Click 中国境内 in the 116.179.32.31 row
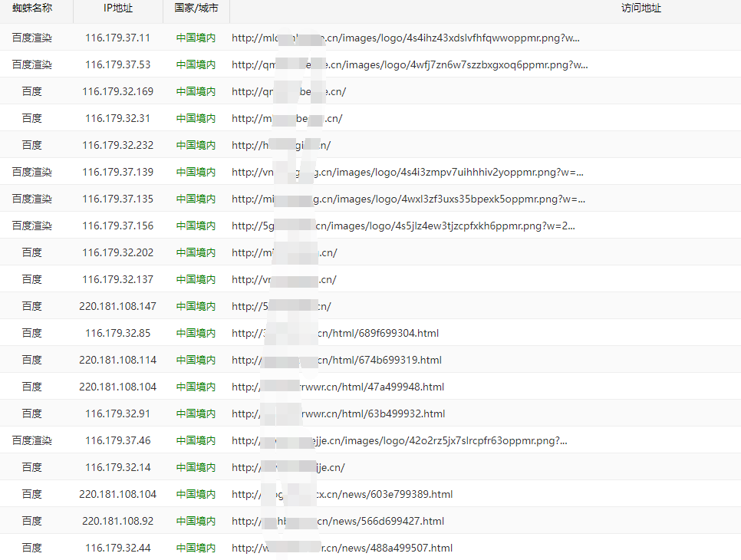 (x=196, y=118)
